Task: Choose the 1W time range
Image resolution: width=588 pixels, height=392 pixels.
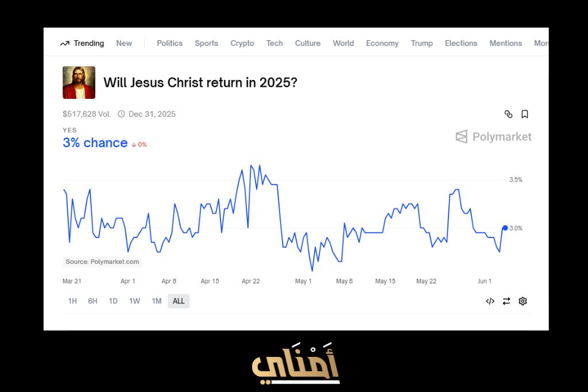Action: point(134,301)
